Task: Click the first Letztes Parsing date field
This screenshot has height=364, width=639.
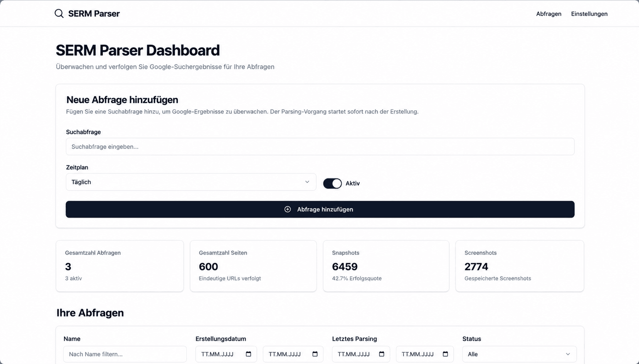Action: point(361,354)
